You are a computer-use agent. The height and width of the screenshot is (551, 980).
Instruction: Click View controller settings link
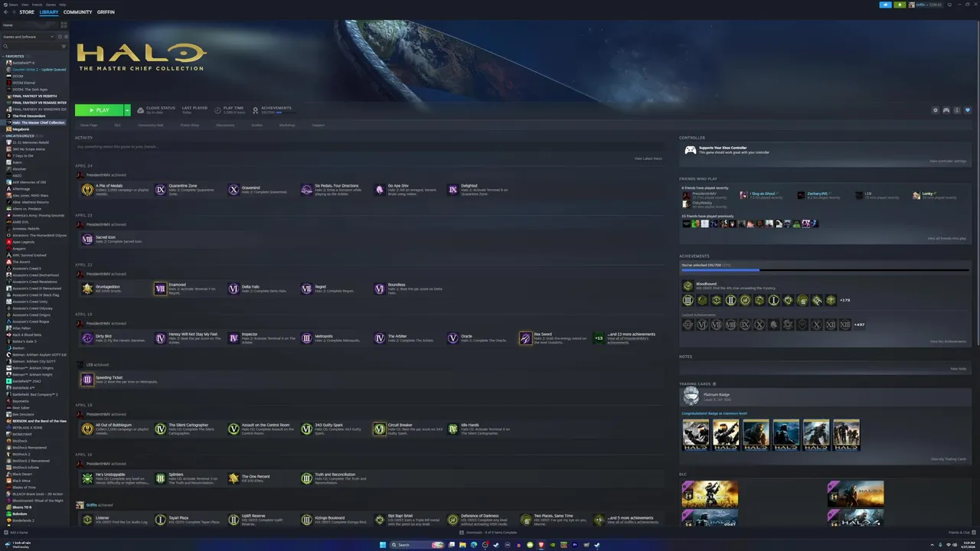[948, 161]
